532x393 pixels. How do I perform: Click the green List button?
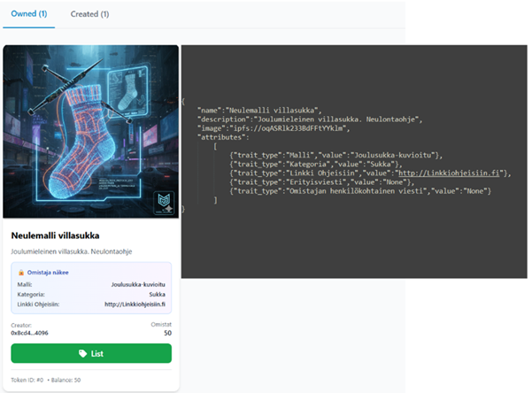[x=91, y=353]
